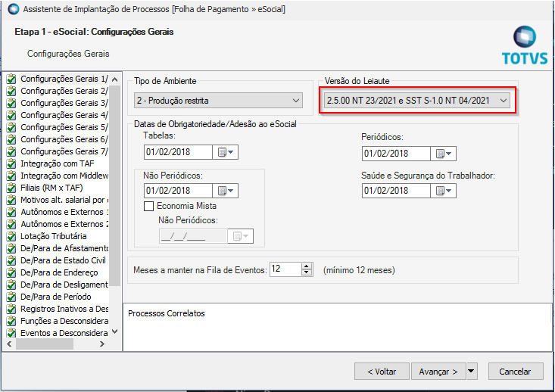
Task: Click the checklist icon beside Configurações Gerais 1/
Action: click(x=11, y=79)
